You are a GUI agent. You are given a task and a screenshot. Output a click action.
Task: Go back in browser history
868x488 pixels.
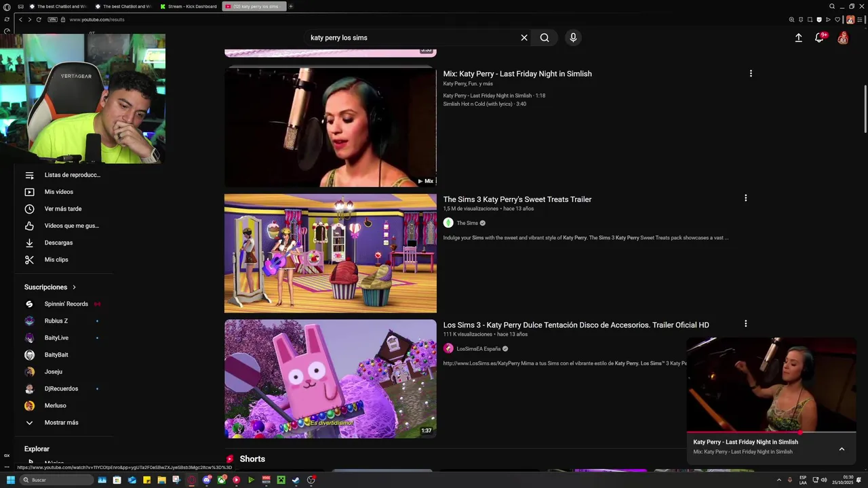[20, 20]
